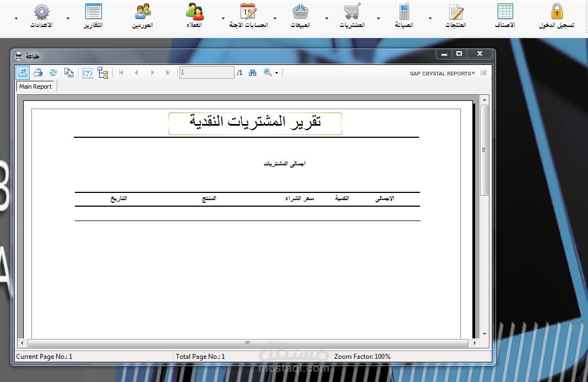Viewport: 588px width, 382px height.
Task: Minimize the طباعة print window
Action: point(444,53)
